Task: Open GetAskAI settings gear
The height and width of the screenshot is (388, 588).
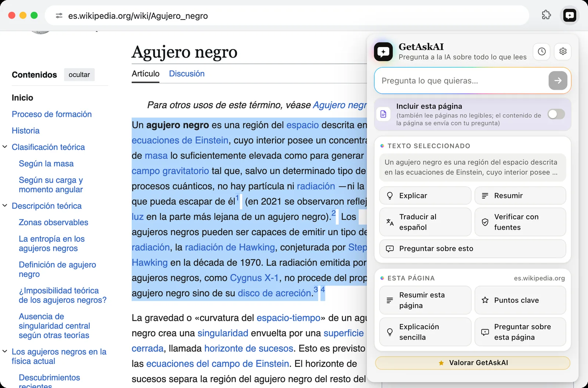Action: pos(563,51)
